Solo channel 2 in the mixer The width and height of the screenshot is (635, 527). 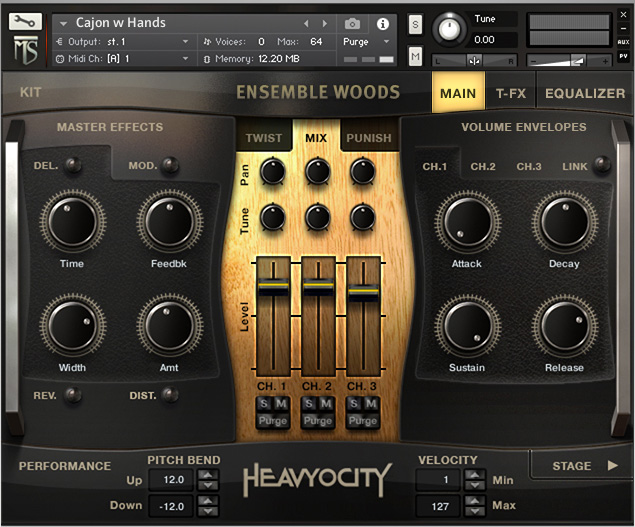click(309, 403)
